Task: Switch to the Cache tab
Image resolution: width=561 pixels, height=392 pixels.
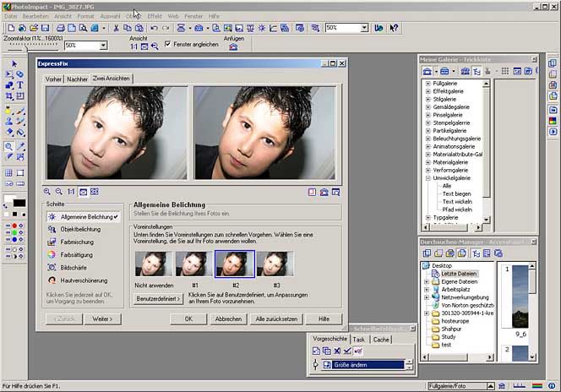Action: click(381, 339)
